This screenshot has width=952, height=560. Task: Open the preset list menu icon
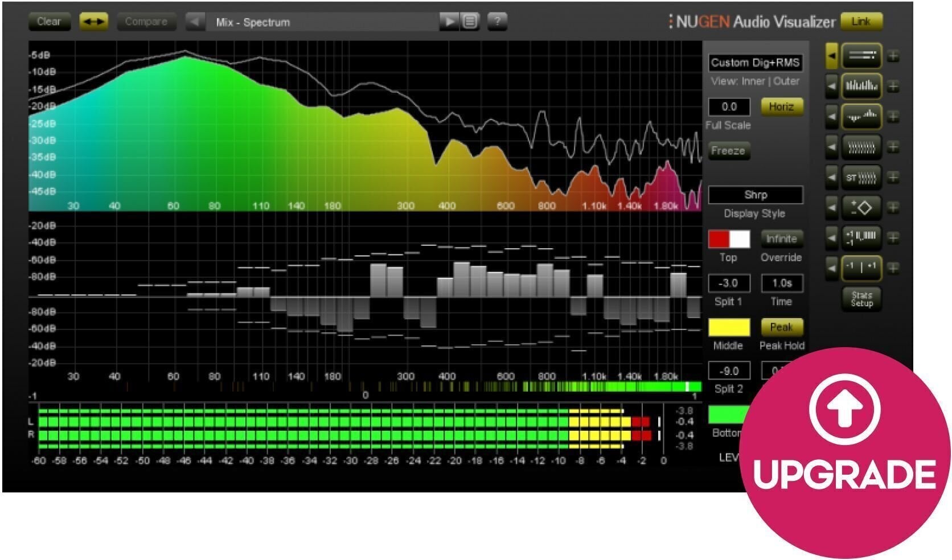[x=470, y=22]
